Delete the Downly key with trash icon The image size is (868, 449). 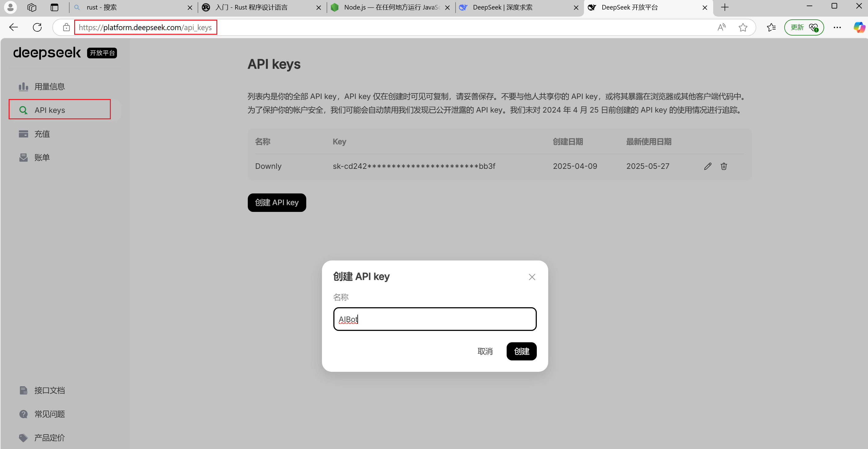pos(723,166)
